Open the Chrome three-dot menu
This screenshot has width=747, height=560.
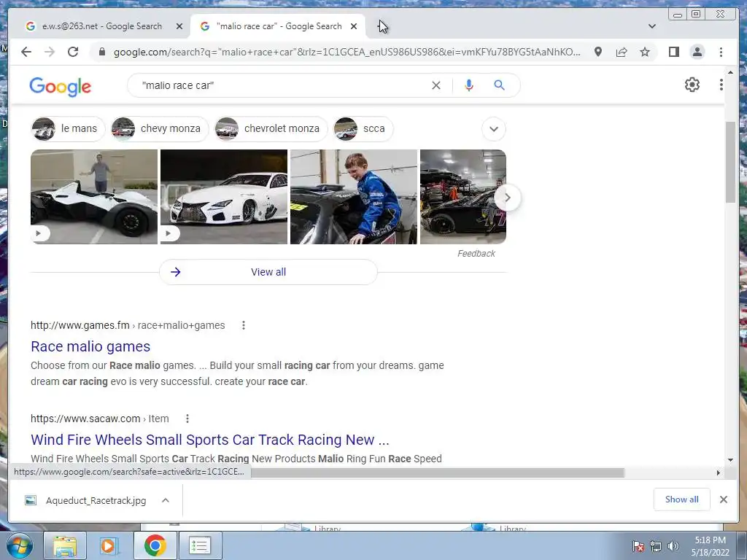point(721,52)
